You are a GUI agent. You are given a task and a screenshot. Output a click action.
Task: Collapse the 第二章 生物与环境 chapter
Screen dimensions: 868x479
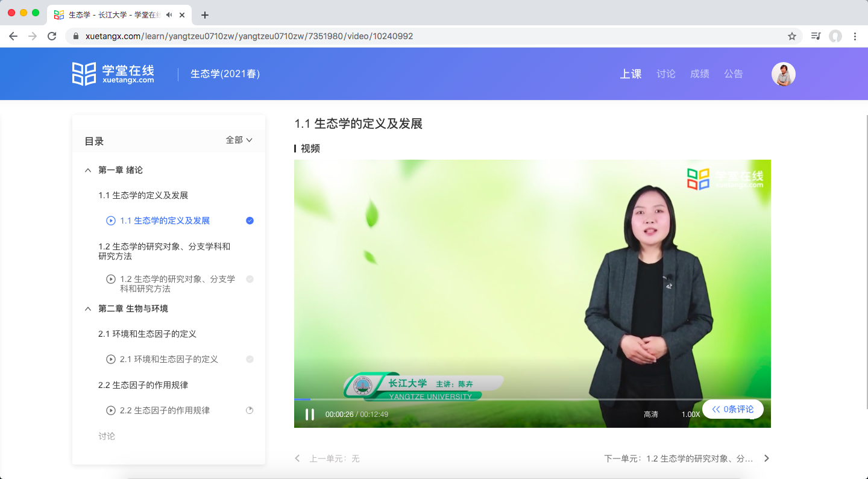point(88,309)
